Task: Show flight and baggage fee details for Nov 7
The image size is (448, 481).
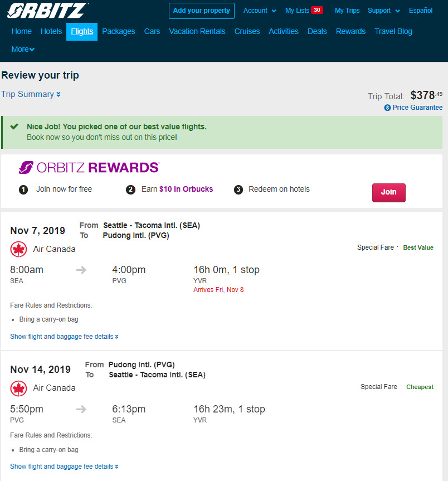Action: (x=64, y=337)
